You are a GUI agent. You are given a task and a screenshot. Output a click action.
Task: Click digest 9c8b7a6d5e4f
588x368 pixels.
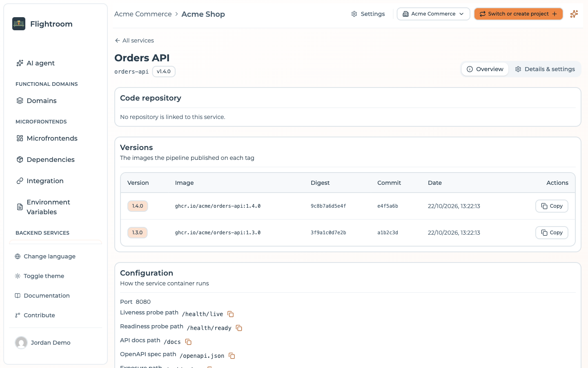[328, 206]
